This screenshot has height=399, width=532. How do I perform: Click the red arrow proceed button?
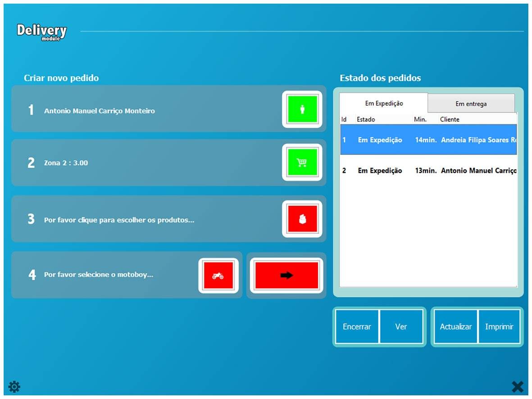tap(286, 275)
